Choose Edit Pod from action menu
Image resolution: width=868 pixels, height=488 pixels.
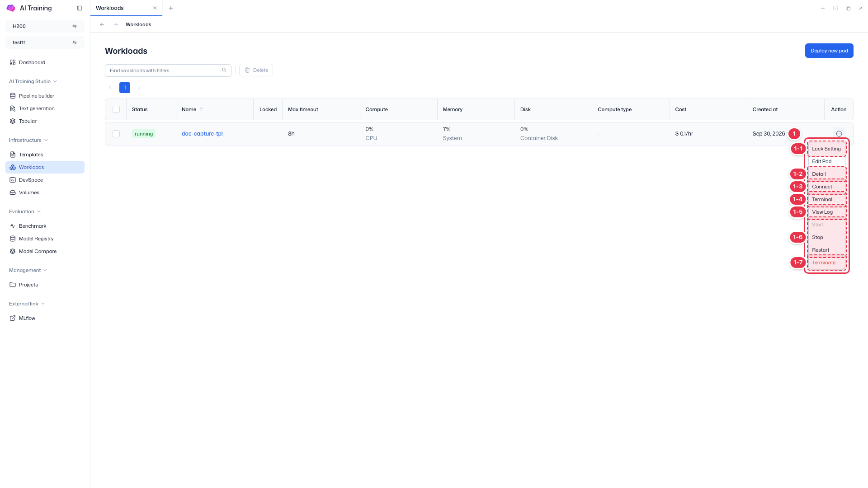point(826,161)
